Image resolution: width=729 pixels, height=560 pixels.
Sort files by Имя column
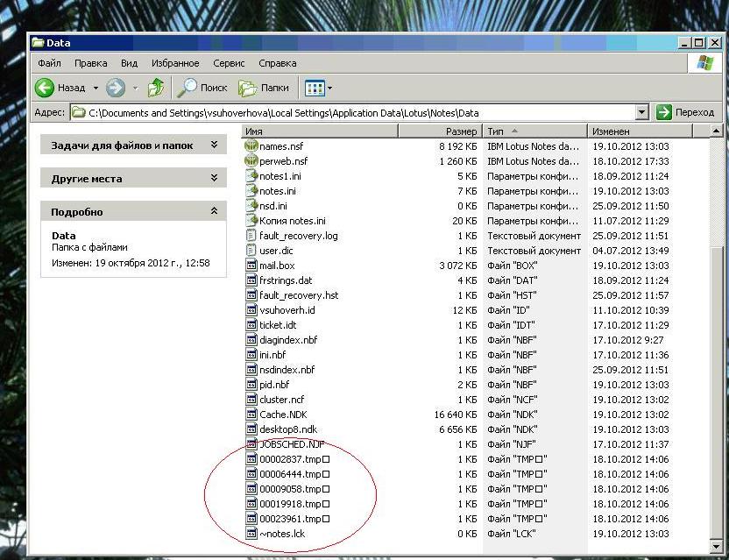[x=320, y=131]
